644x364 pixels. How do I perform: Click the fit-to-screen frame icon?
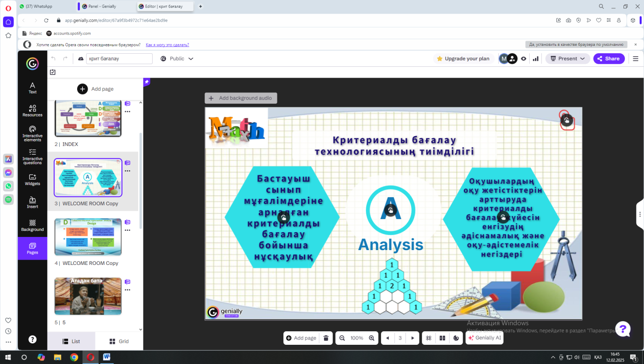429,338
